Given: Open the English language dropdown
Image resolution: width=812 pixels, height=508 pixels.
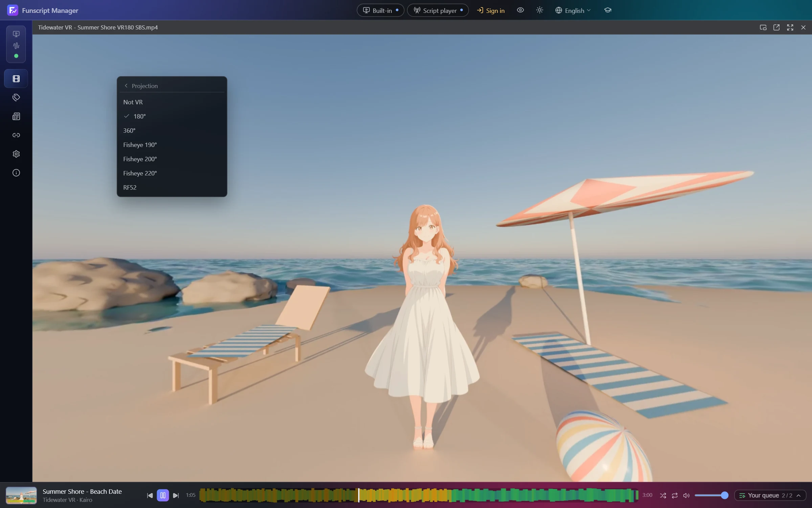Looking at the screenshot, I should (573, 10).
